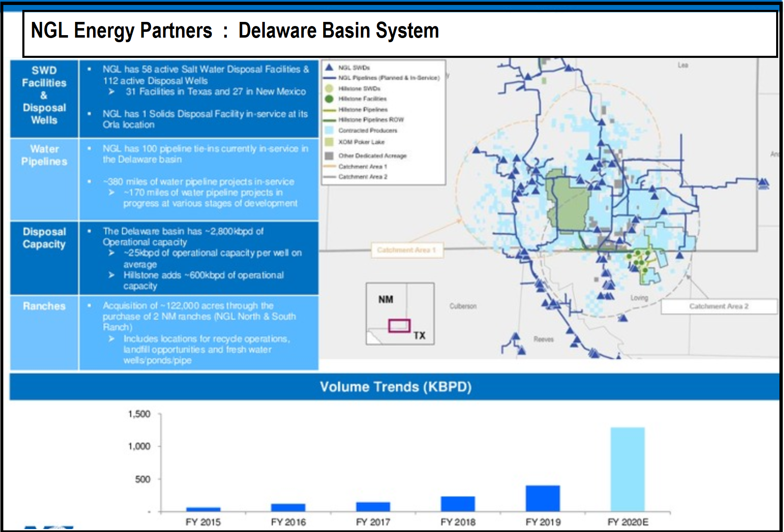The image size is (784, 532).
Task: Click the '58 active Salt Water Disposal Facilities' bullet
Action: (x=206, y=75)
